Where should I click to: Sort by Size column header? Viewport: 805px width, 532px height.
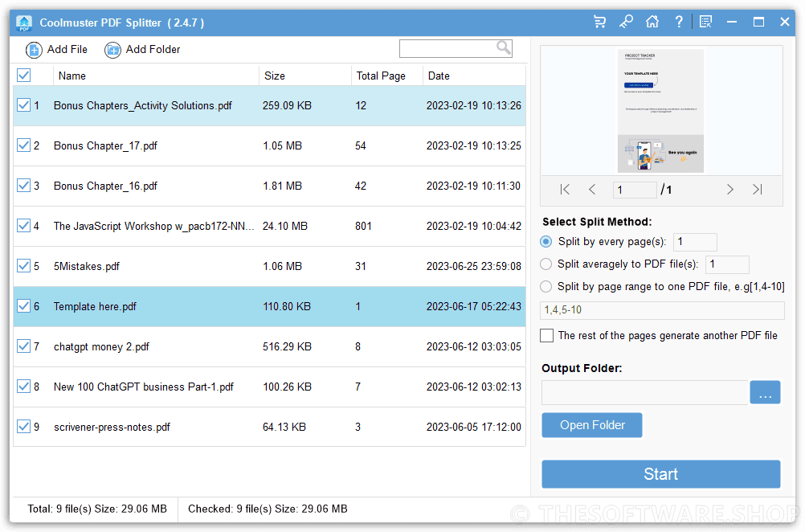pyautogui.click(x=305, y=76)
